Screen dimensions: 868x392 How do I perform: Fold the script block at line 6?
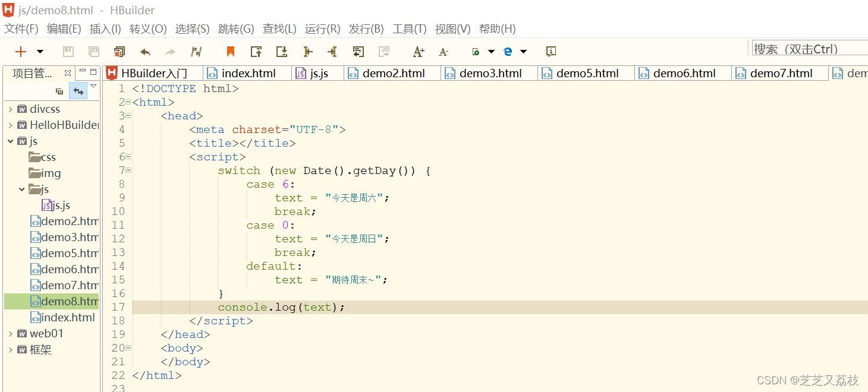(128, 157)
